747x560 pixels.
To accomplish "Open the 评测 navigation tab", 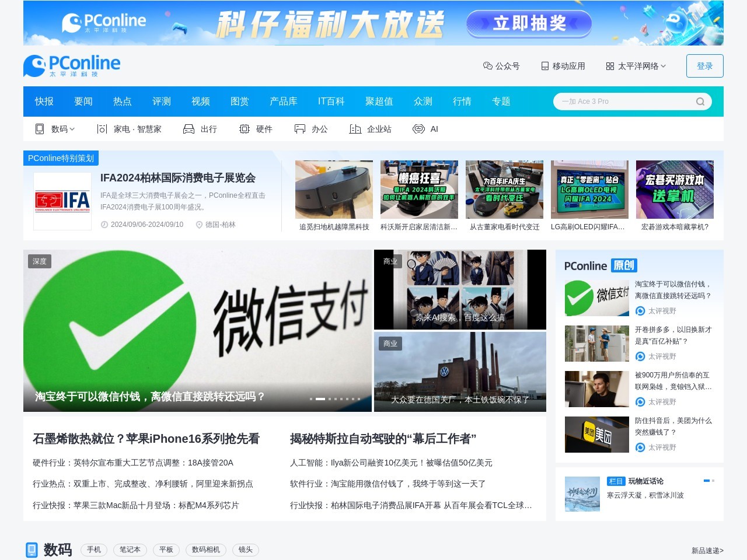I will [x=162, y=101].
